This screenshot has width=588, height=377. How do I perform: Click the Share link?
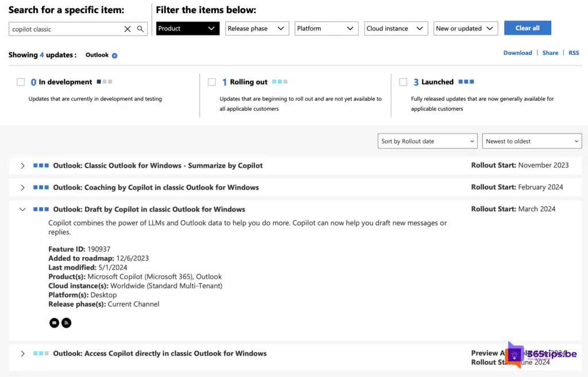coord(550,53)
